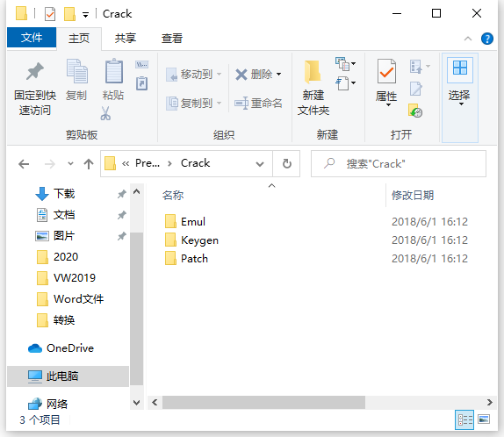The width and height of the screenshot is (504, 437).
Task: Select the Keygen folder
Action: tap(199, 240)
